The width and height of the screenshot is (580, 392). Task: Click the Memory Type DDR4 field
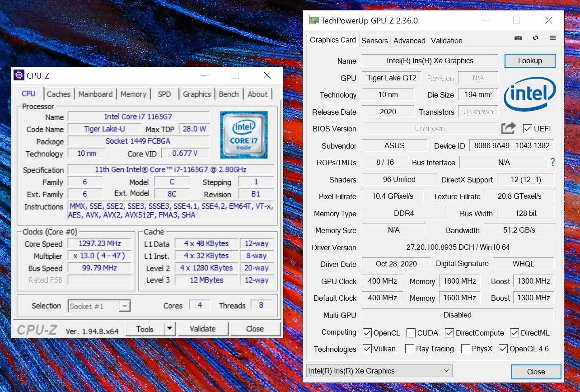pos(404,213)
